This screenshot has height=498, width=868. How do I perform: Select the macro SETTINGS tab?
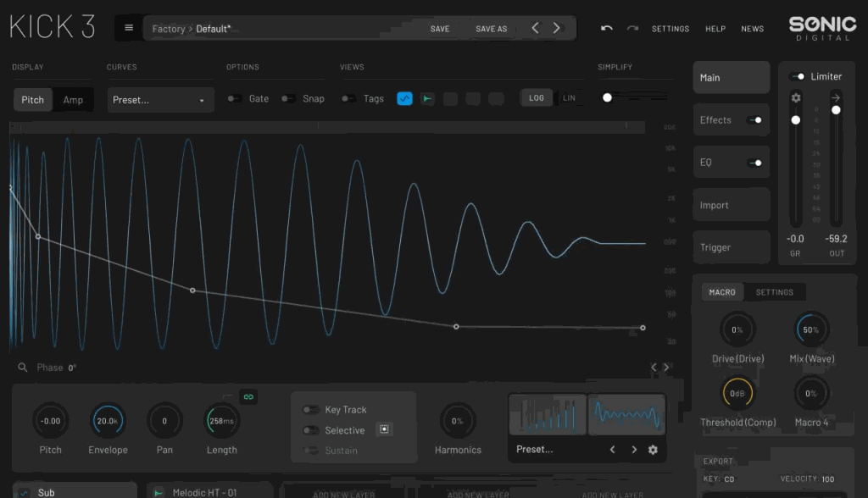point(775,292)
